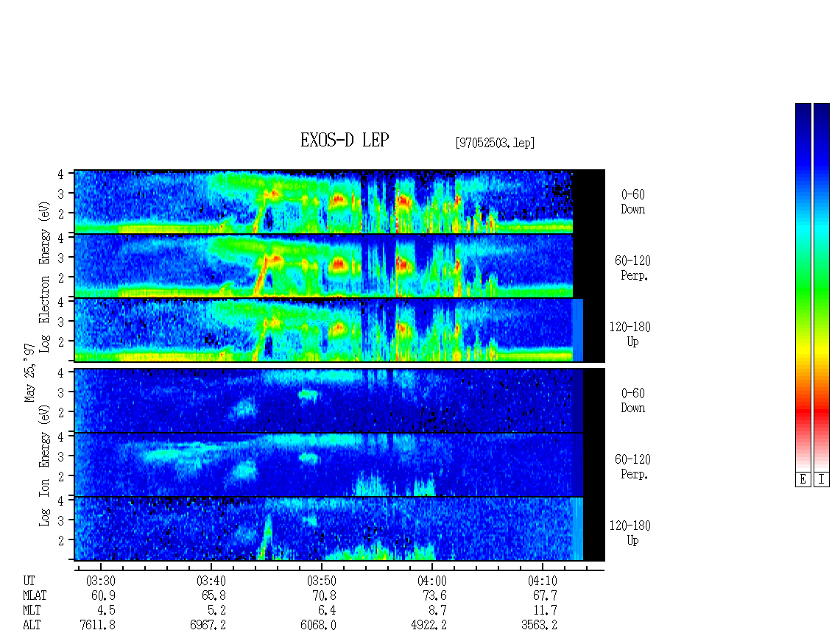Click the ion panels' 60-120 Perp. label
Screen dimensions: 832x644
[x=632, y=467]
